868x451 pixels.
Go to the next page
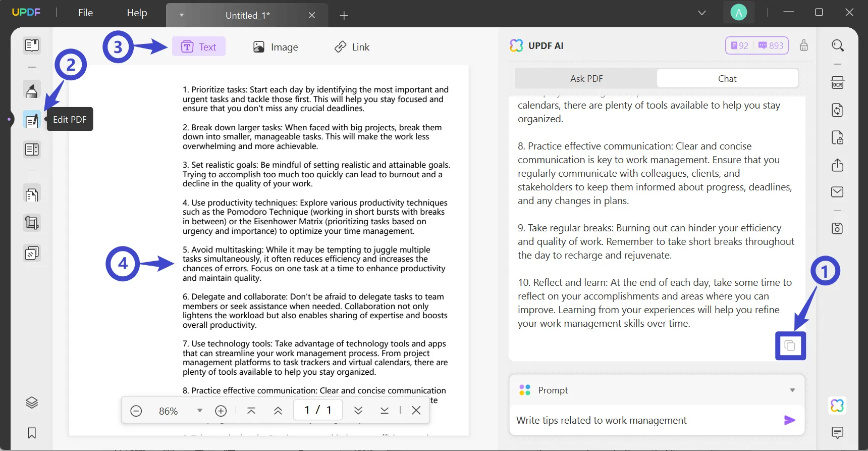pos(358,411)
